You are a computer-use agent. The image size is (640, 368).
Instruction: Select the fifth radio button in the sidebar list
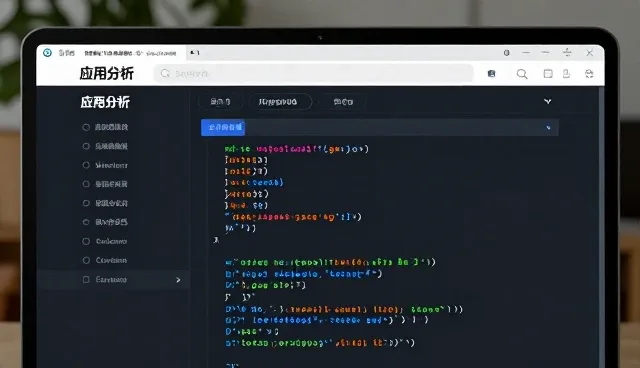[86, 203]
